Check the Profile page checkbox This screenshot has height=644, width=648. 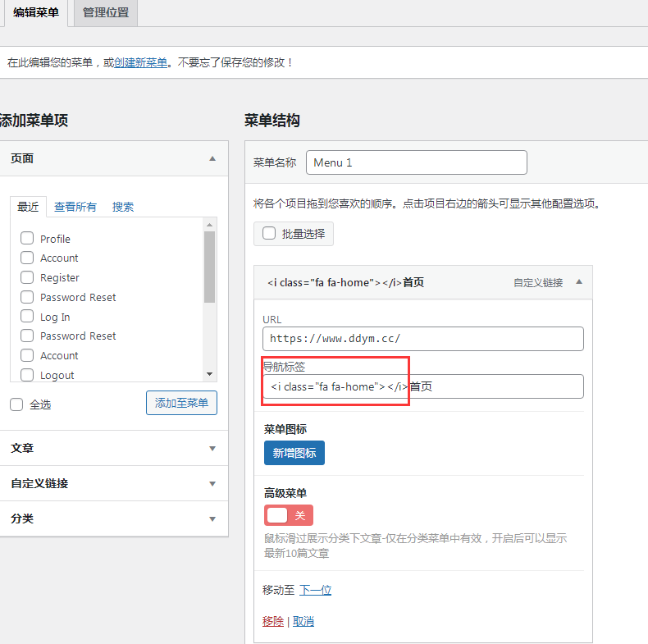tap(27, 239)
